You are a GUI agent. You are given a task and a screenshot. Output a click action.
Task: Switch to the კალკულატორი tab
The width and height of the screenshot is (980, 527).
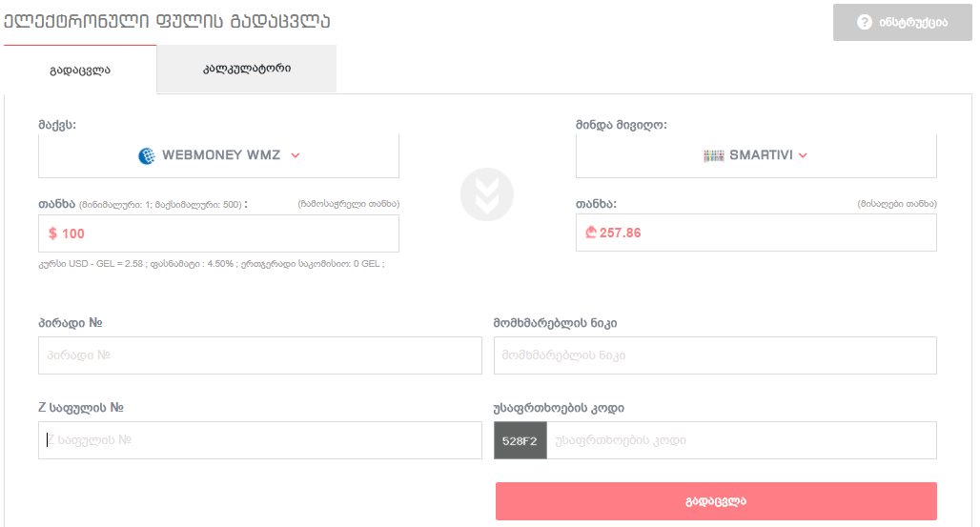[246, 69]
